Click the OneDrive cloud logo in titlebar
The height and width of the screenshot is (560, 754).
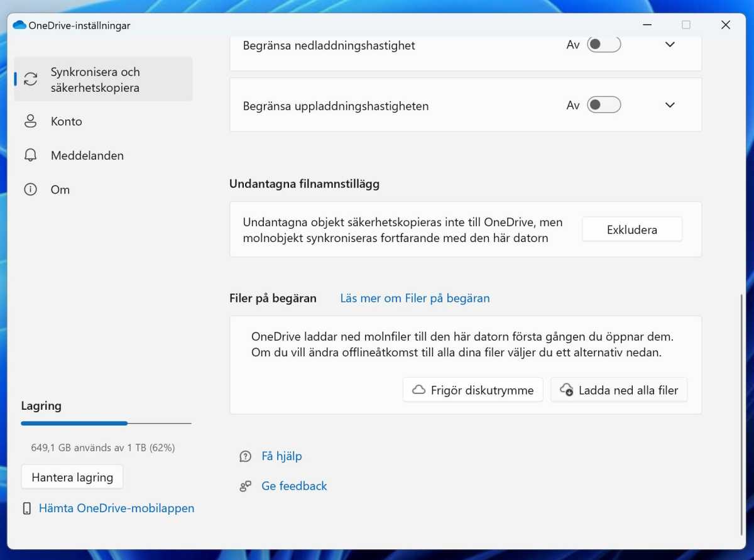(19, 25)
